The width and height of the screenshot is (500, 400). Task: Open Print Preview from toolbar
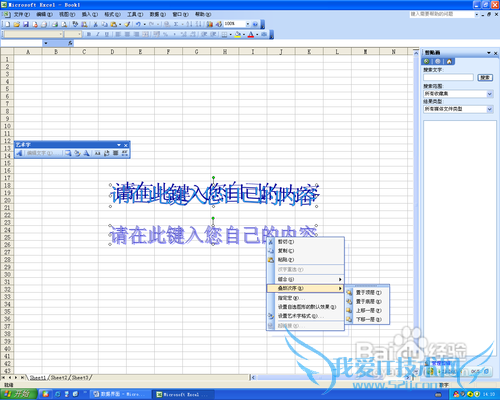[64, 24]
